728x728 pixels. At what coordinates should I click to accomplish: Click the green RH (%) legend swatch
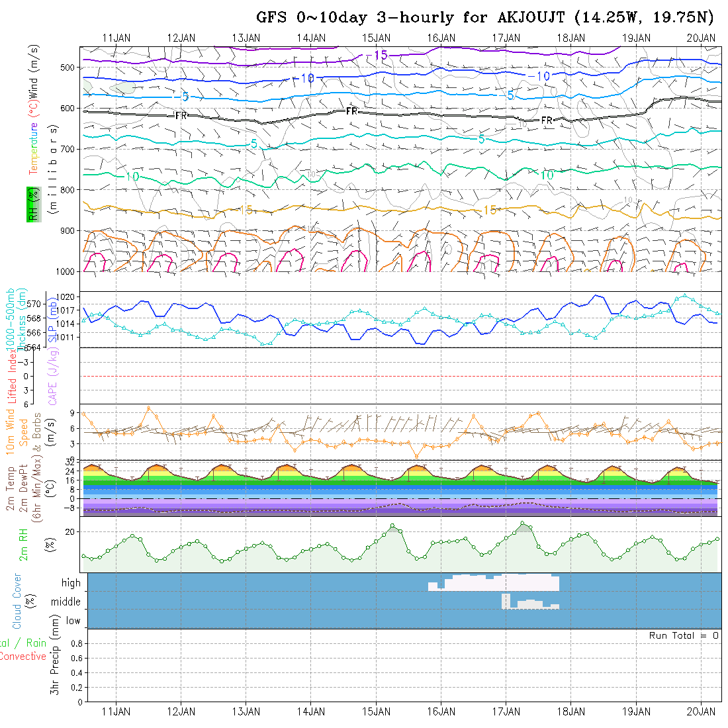[32, 204]
